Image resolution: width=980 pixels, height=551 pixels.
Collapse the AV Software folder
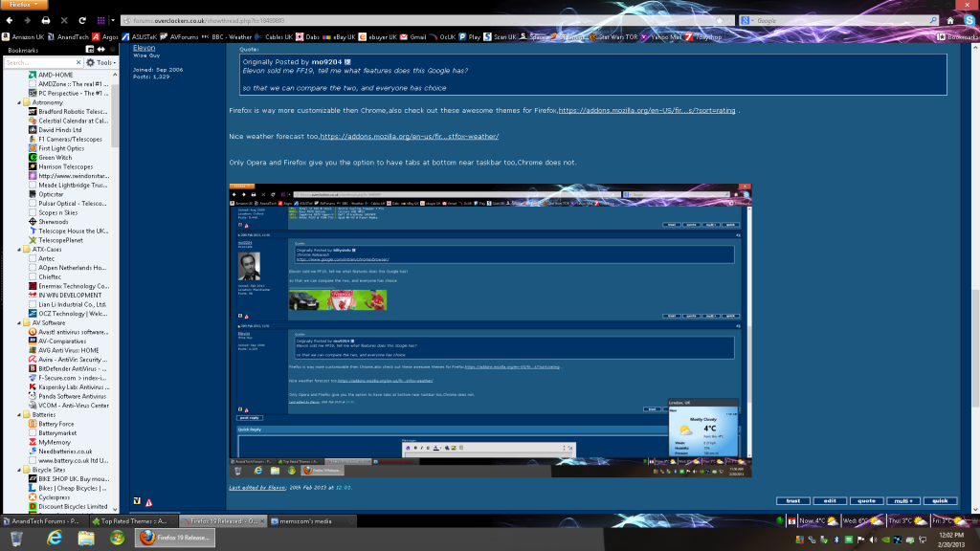click(19, 323)
